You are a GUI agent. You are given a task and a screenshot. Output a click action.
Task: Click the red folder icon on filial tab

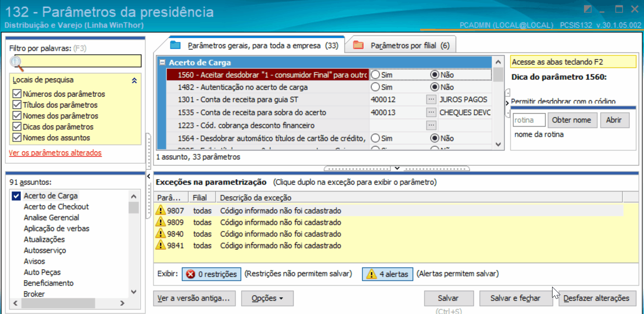tap(359, 45)
